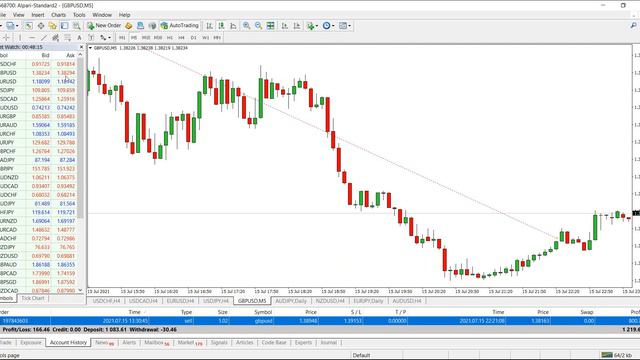Screen dimensions: 640x360
Task: Open the MetaEditor icon in toolbar
Action: coord(129,26)
